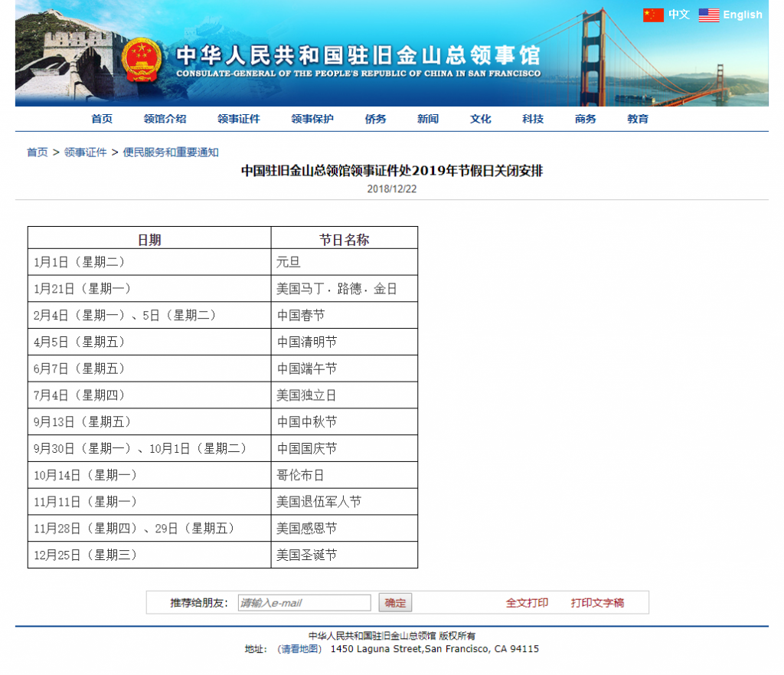This screenshot has height=675, width=784.
Task: Click the Chinese flag icon
Action: pos(653,15)
